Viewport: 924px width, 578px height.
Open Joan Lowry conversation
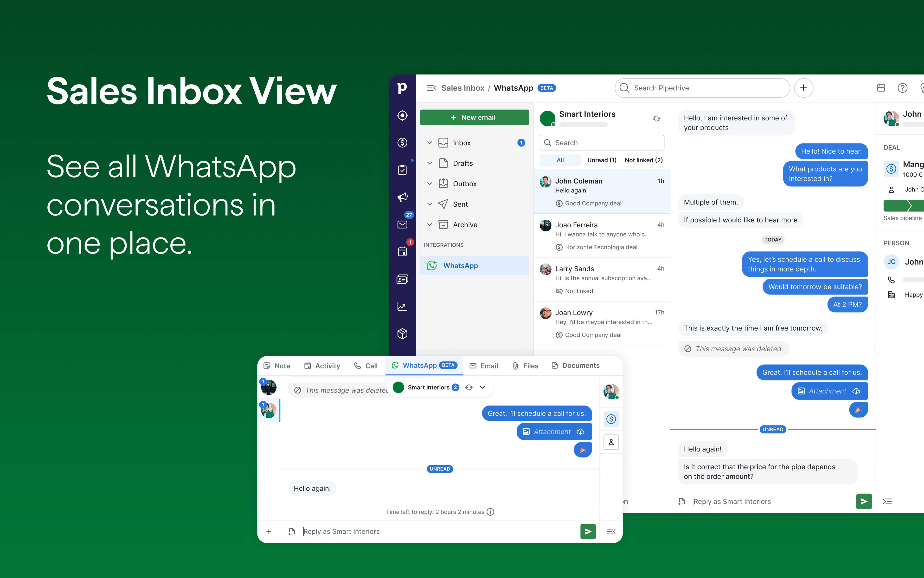pos(602,323)
